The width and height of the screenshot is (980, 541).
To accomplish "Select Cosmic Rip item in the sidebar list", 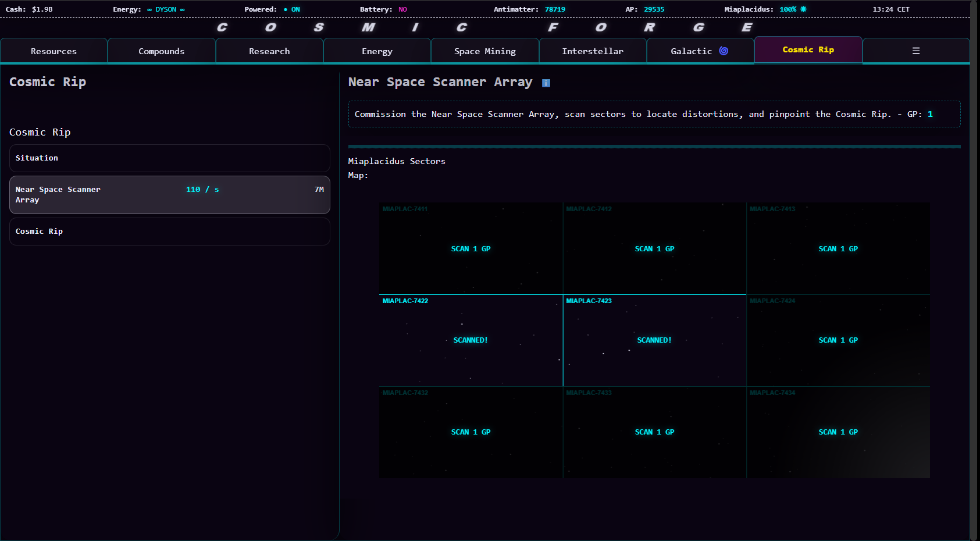I will 169,232.
